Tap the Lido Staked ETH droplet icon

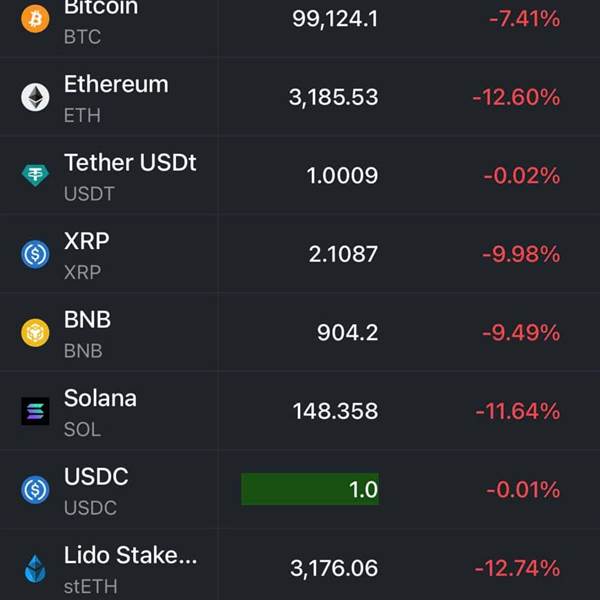tap(35, 568)
